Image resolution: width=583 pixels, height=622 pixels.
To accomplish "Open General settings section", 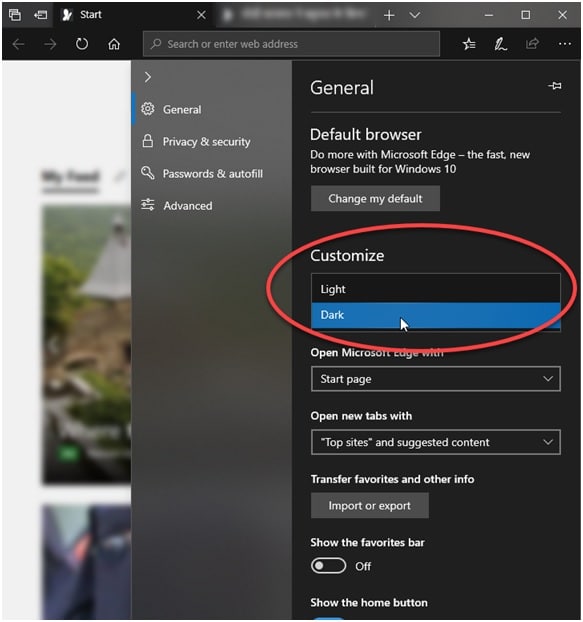I will point(212,109).
